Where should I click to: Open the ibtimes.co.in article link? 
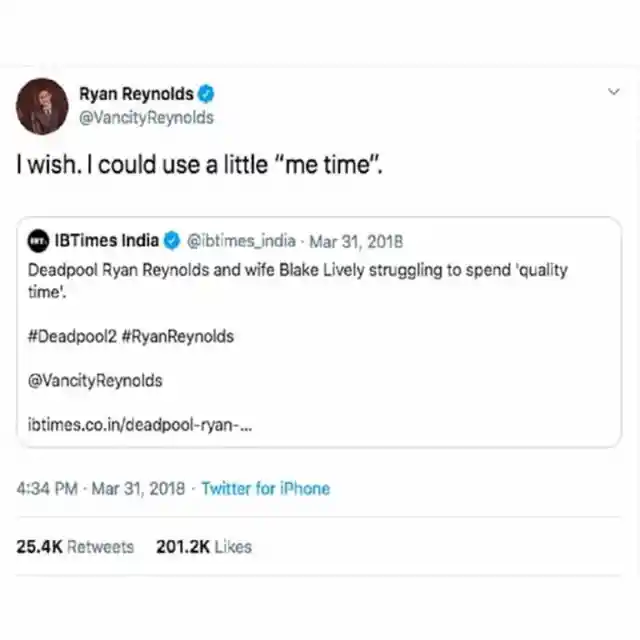[x=140, y=425]
